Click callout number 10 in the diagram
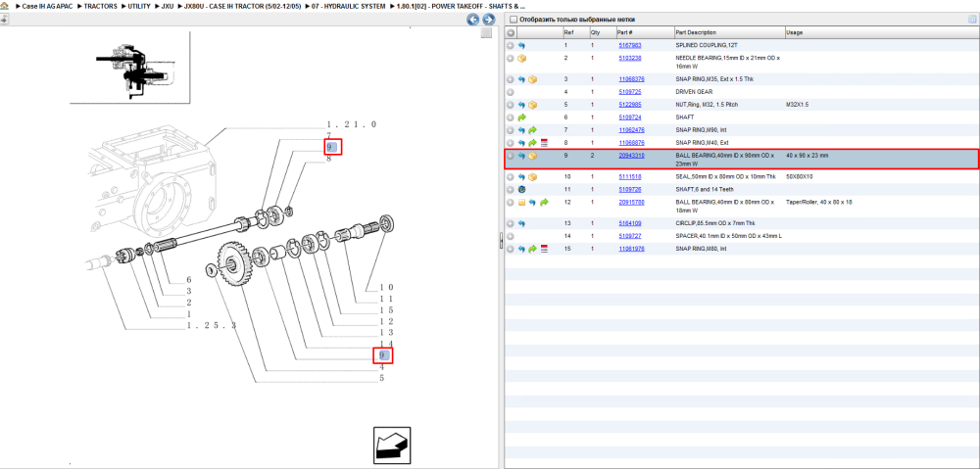Image resolution: width=980 pixels, height=469 pixels. (x=386, y=287)
